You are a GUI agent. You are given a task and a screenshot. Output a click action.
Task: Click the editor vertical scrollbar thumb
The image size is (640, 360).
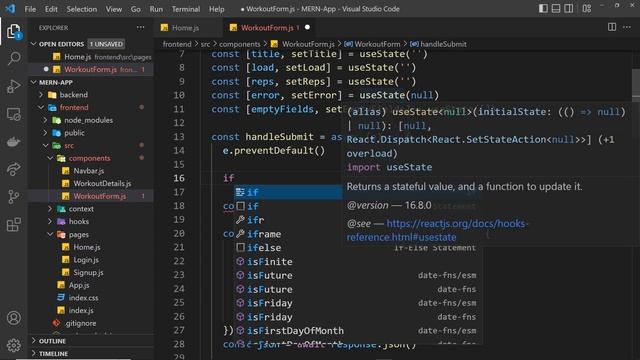[x=636, y=84]
